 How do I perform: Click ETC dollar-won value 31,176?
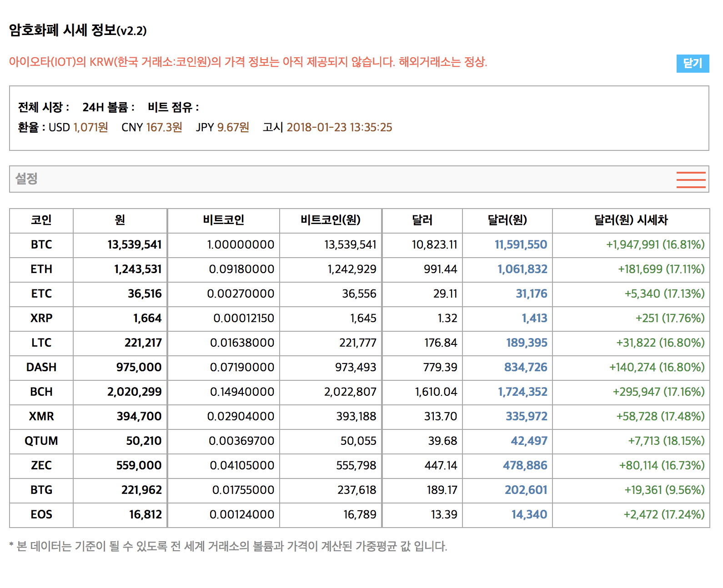click(532, 294)
